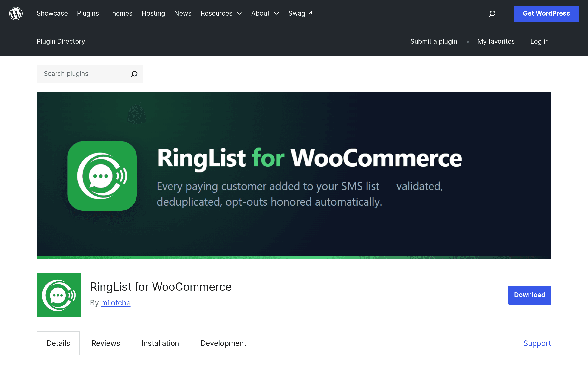Click the WordPress logo icon

[x=16, y=14]
